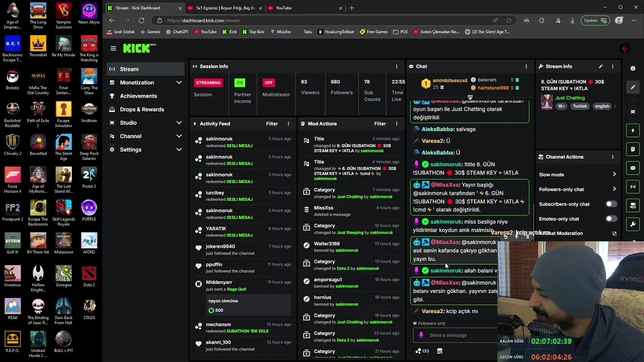Image resolution: width=644 pixels, height=362 pixels.
Task: Open Followers-only chat options arrow
Action: [614, 189]
